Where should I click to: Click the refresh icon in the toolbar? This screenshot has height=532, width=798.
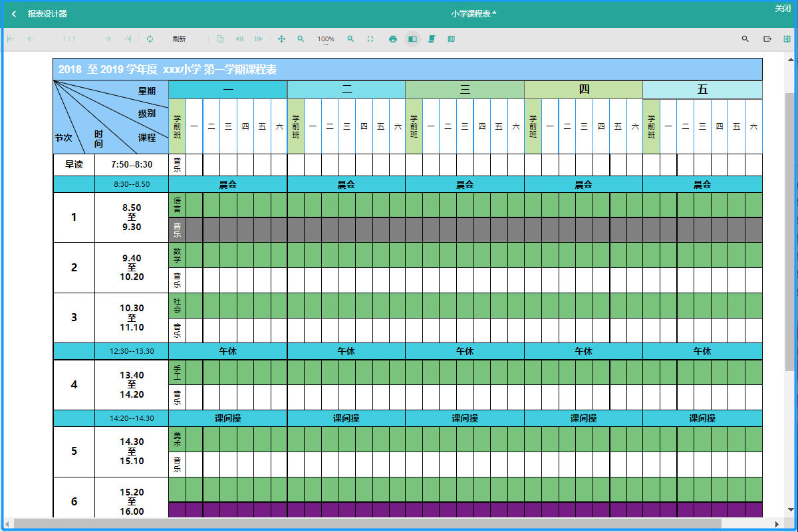coord(150,39)
